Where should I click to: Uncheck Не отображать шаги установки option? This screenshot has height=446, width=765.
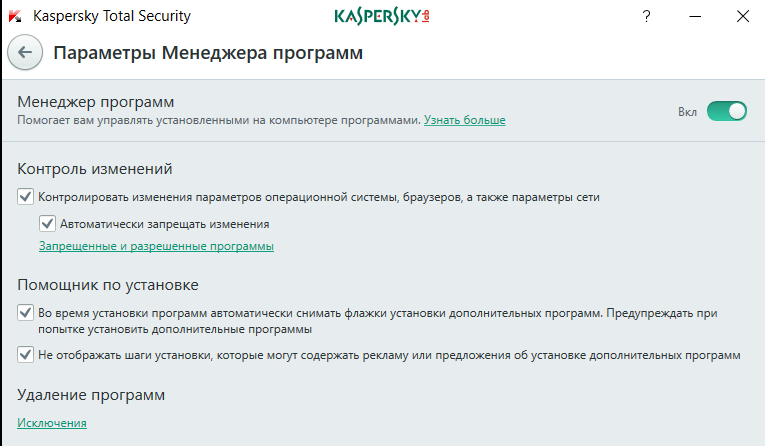(25, 354)
